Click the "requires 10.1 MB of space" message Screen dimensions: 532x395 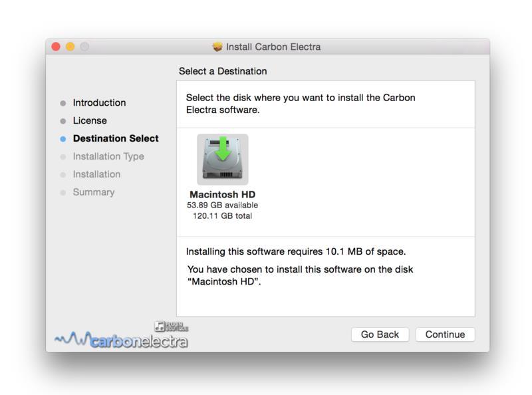[296, 252]
